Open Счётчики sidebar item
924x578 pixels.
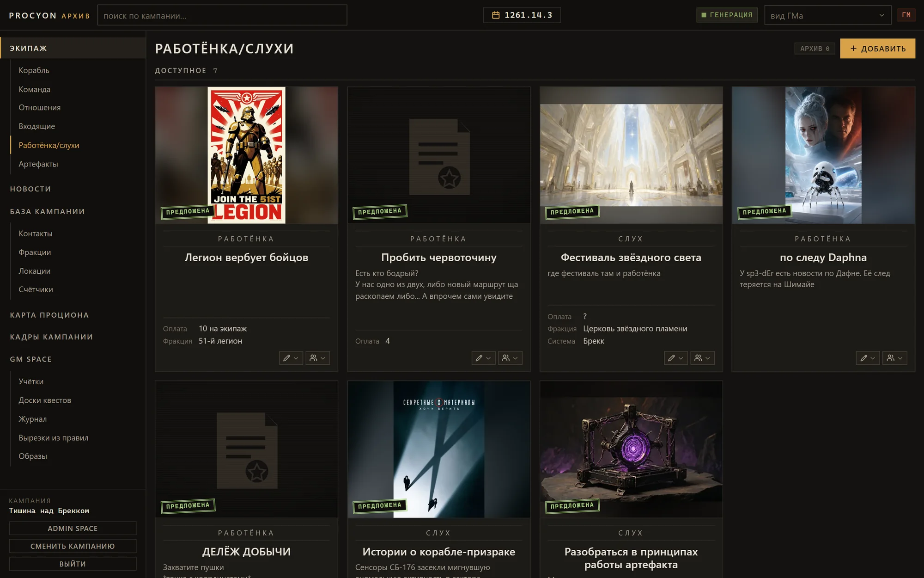(36, 289)
